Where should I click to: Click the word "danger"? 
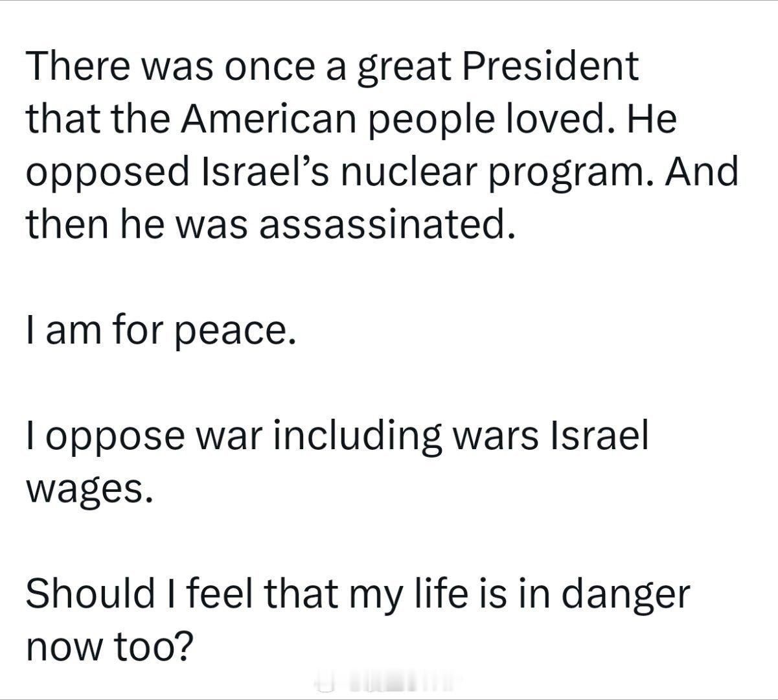(x=624, y=597)
